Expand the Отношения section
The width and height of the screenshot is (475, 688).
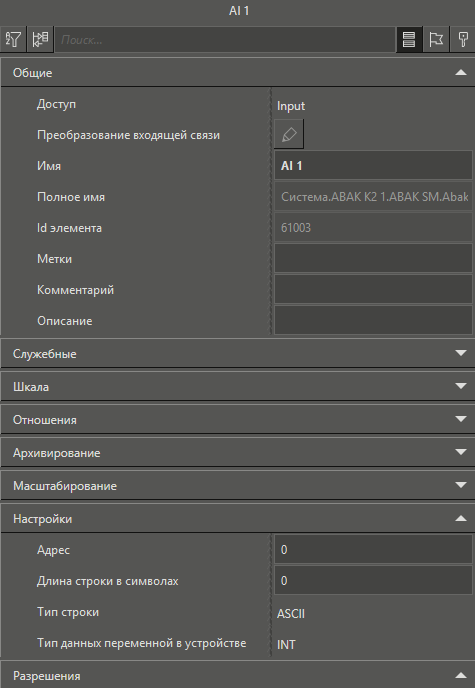point(237,419)
